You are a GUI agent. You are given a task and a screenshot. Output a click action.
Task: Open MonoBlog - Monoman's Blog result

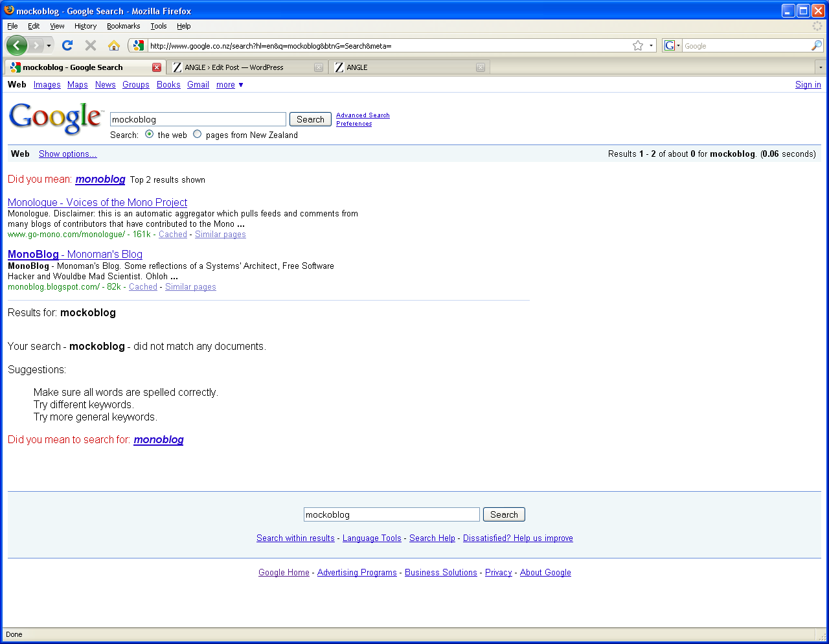click(x=75, y=255)
